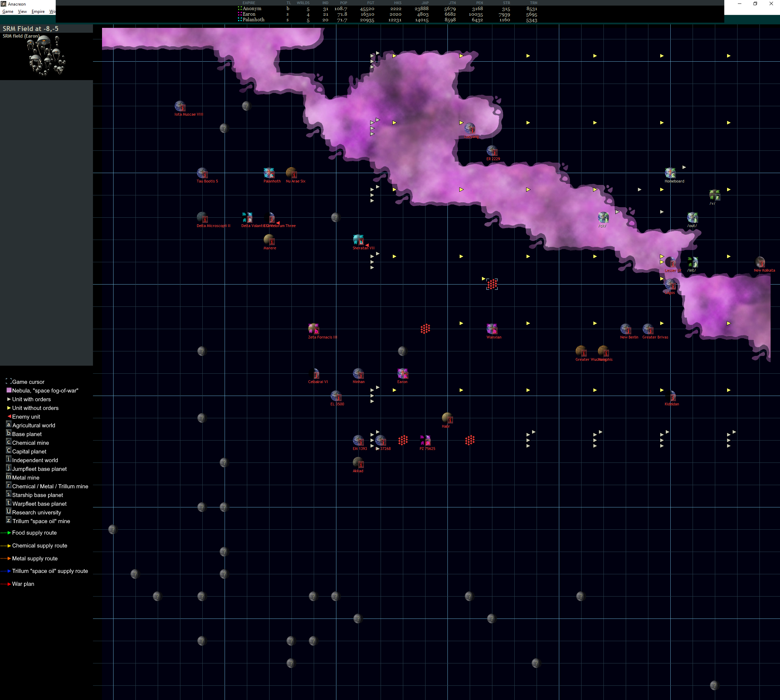The height and width of the screenshot is (700, 780).
Task: Select the /v/ mining planet
Action: pos(715,195)
